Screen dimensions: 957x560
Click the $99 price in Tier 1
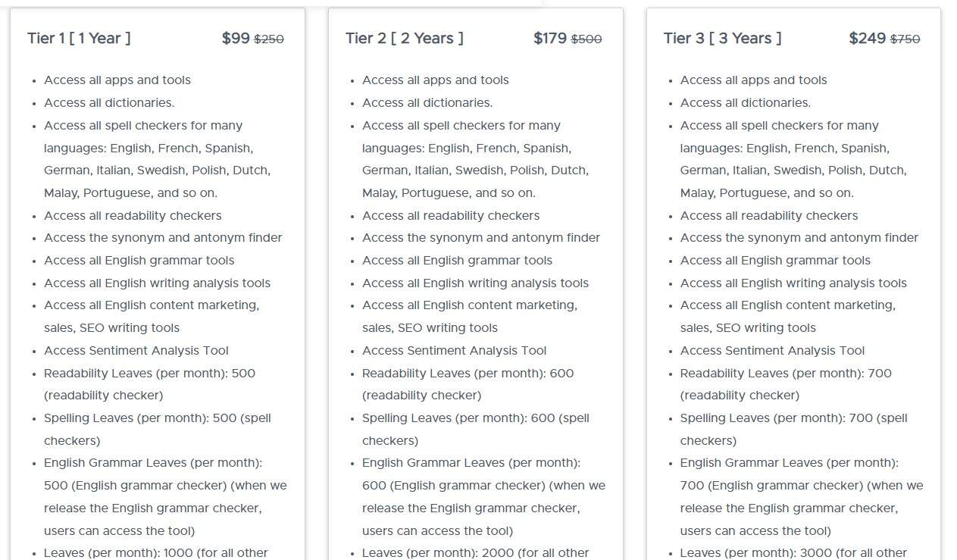pyautogui.click(x=236, y=38)
